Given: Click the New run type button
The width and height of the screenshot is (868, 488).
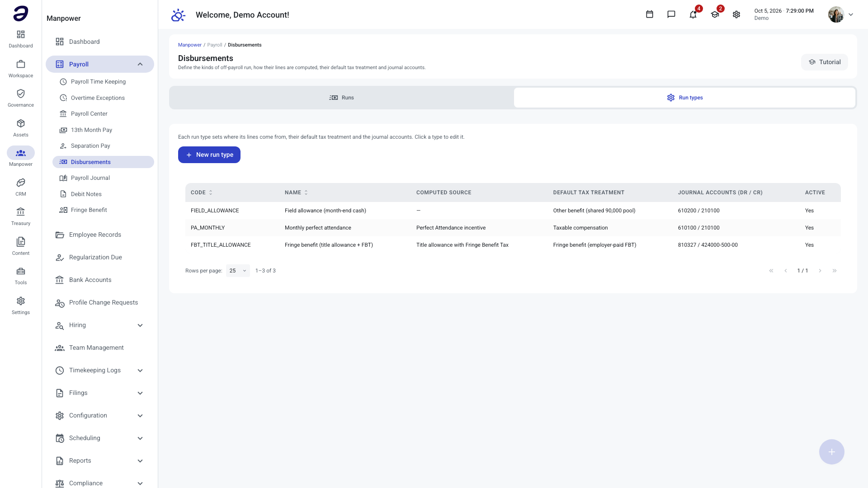Looking at the screenshot, I should 209,155.
